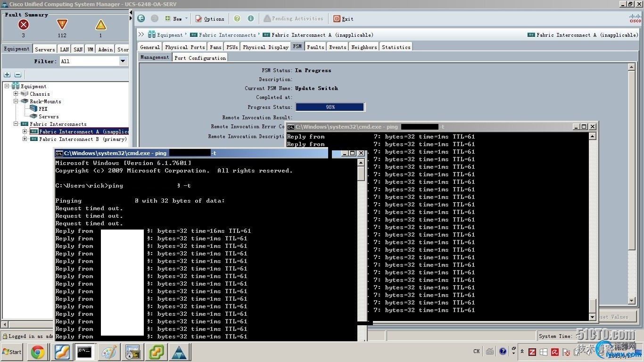Click the minor faults yellow warning icon
Image resolution: width=644 pixels, height=362 pixels.
click(100, 25)
